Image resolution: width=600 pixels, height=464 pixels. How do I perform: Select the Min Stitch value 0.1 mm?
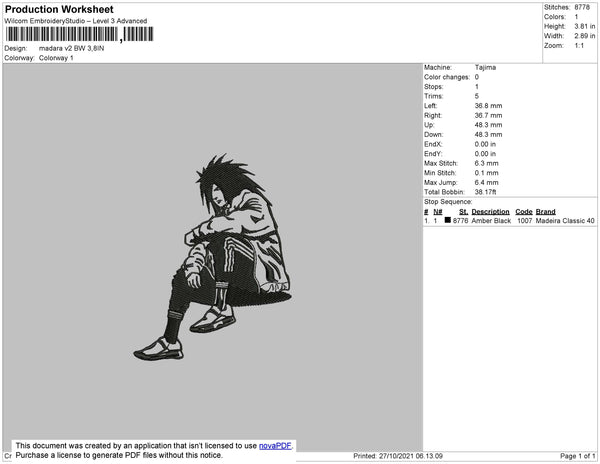[x=486, y=173]
